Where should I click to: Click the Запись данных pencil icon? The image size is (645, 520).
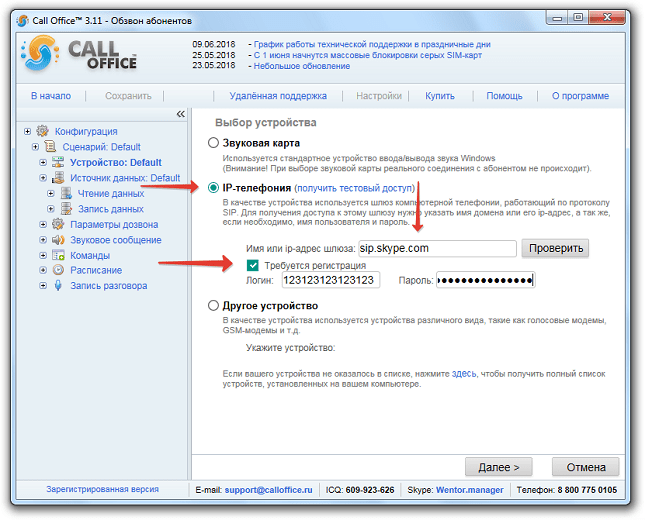click(66, 209)
